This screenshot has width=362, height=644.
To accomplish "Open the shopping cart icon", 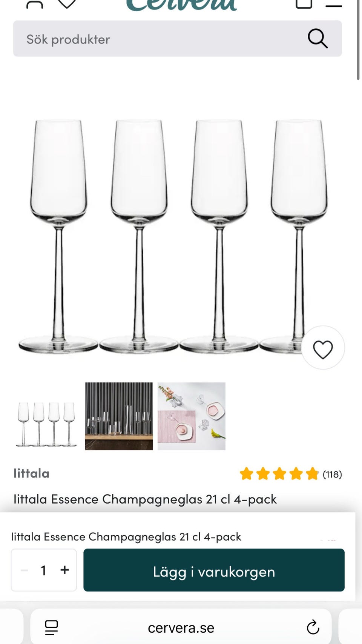I will point(304,4).
